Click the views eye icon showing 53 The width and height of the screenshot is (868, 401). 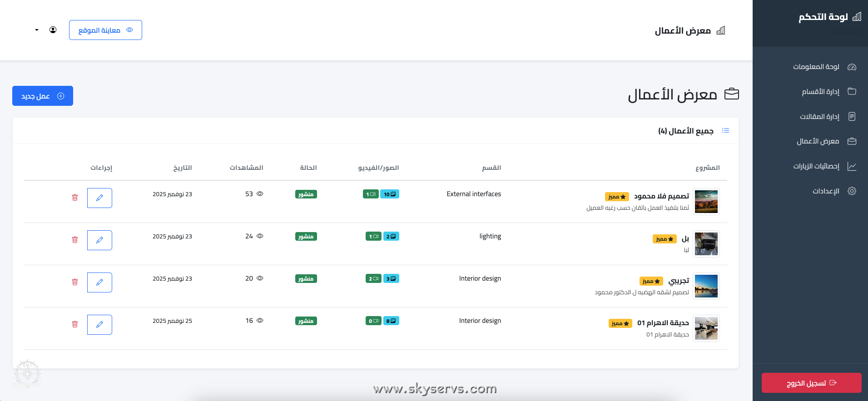tap(260, 194)
